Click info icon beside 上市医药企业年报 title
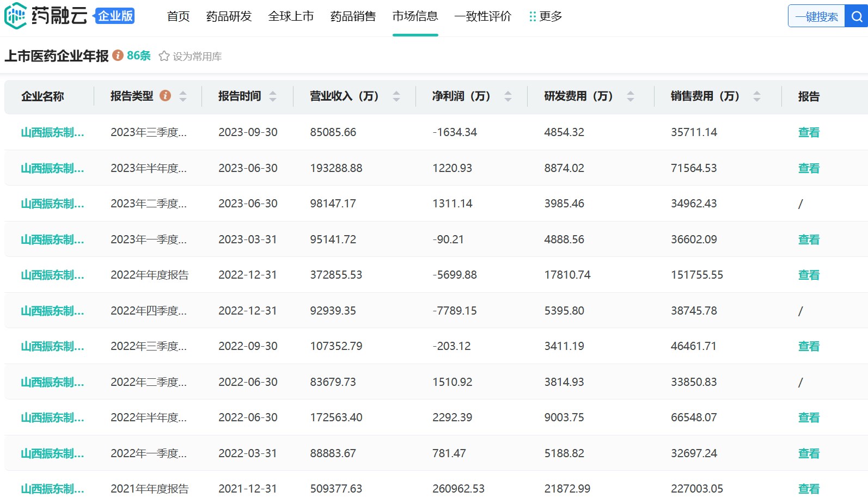 118,56
